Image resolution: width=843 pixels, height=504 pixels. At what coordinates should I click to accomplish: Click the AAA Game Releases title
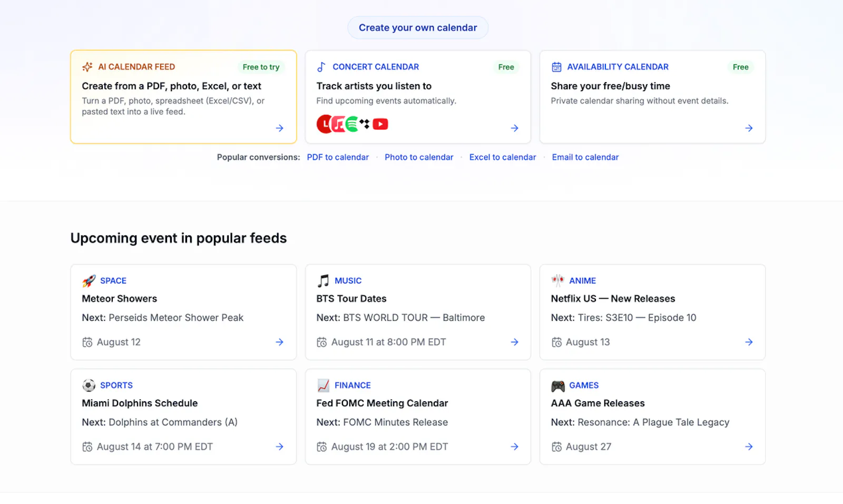click(597, 403)
